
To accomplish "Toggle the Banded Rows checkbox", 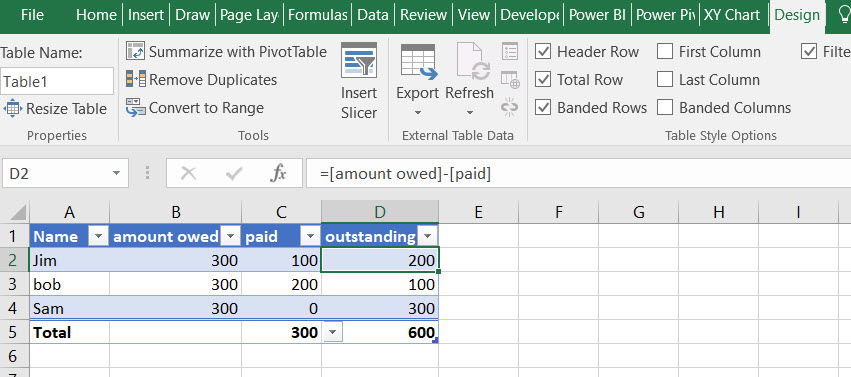I will point(543,107).
